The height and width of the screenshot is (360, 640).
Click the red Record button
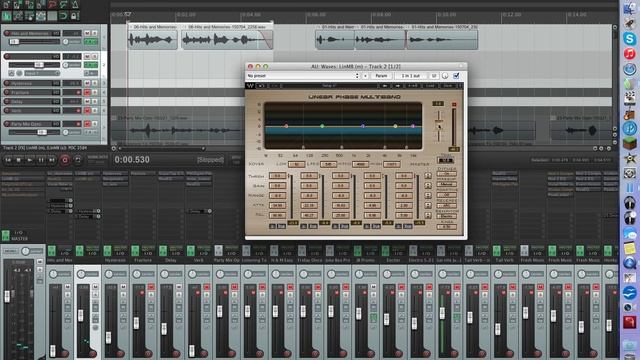(65, 160)
